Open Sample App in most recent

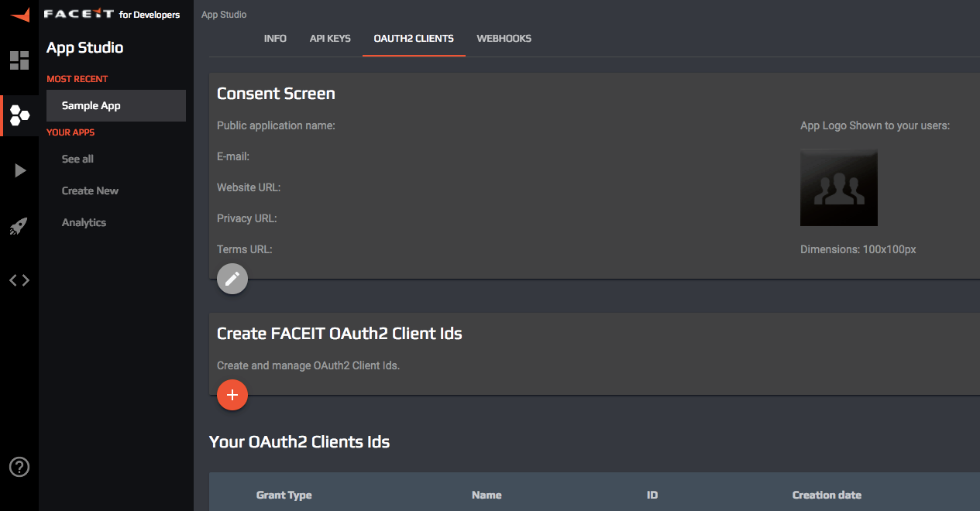point(116,105)
